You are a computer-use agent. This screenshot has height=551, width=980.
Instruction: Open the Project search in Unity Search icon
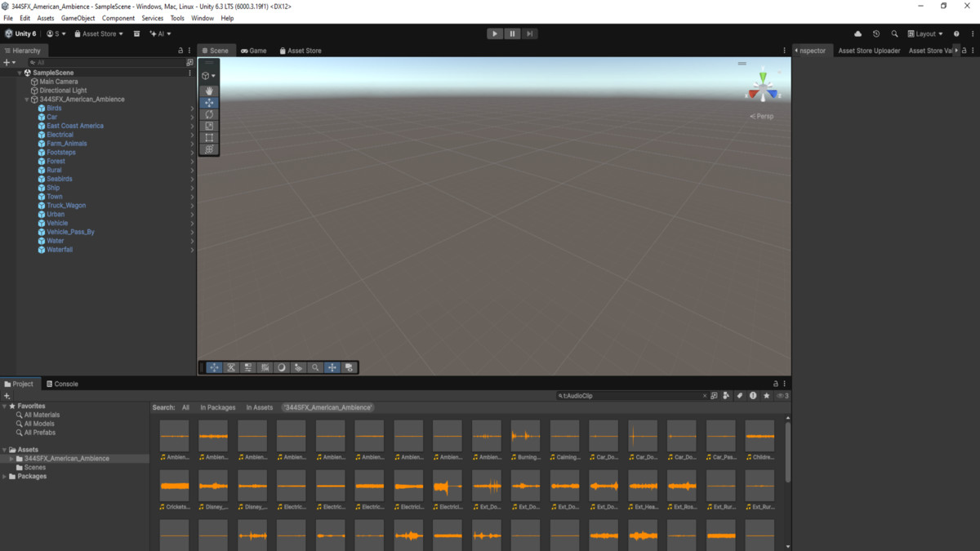pyautogui.click(x=714, y=396)
